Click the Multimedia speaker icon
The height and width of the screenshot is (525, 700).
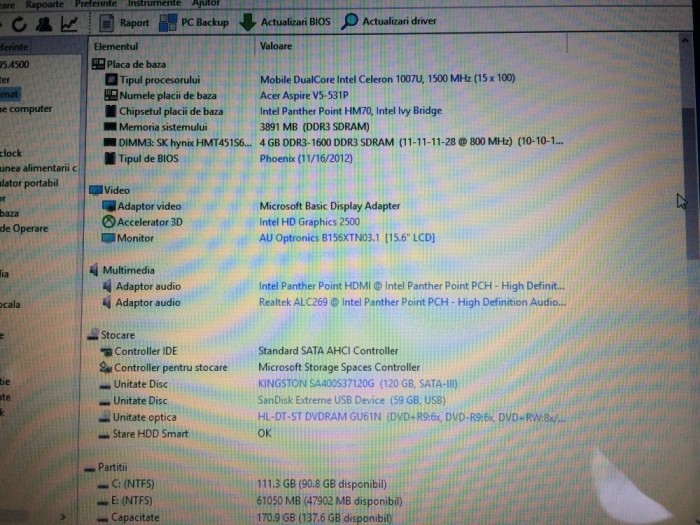coord(94,270)
